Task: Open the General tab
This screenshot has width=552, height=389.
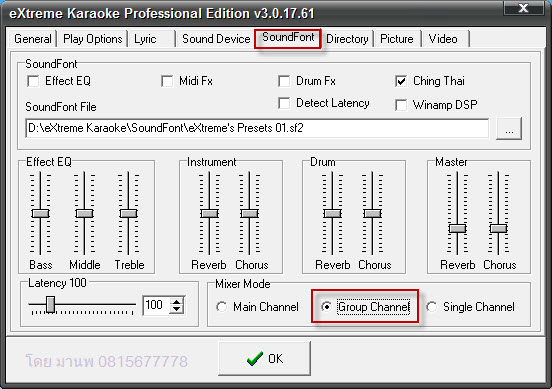Action: coord(32,39)
